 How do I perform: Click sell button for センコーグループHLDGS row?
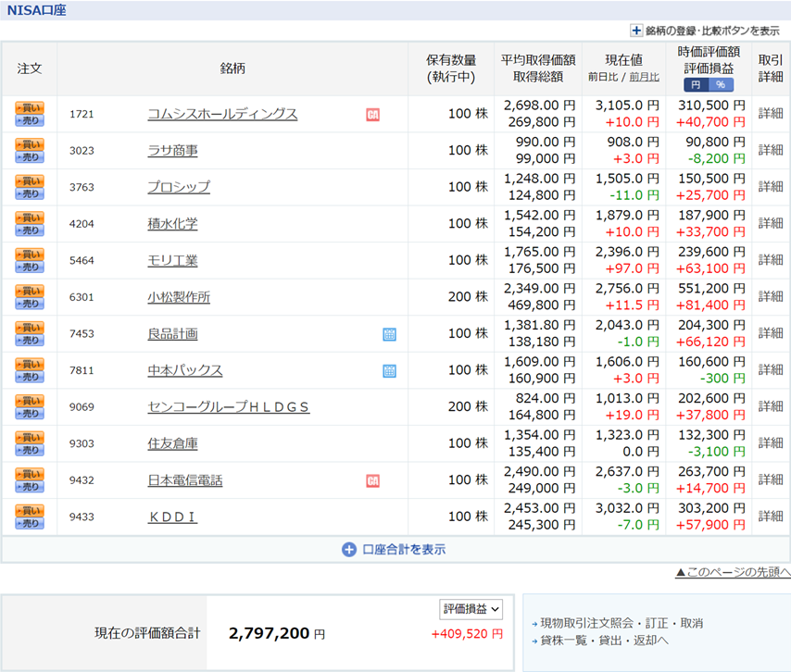tap(30, 414)
